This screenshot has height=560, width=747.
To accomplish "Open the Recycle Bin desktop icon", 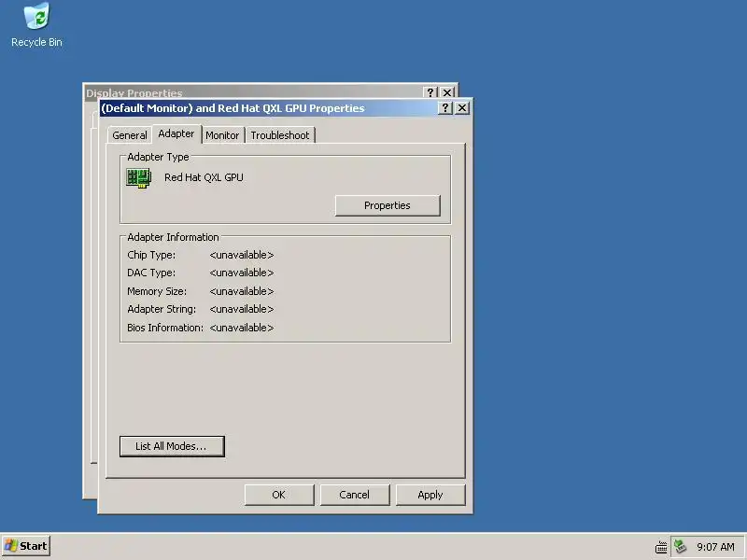I will (36, 25).
